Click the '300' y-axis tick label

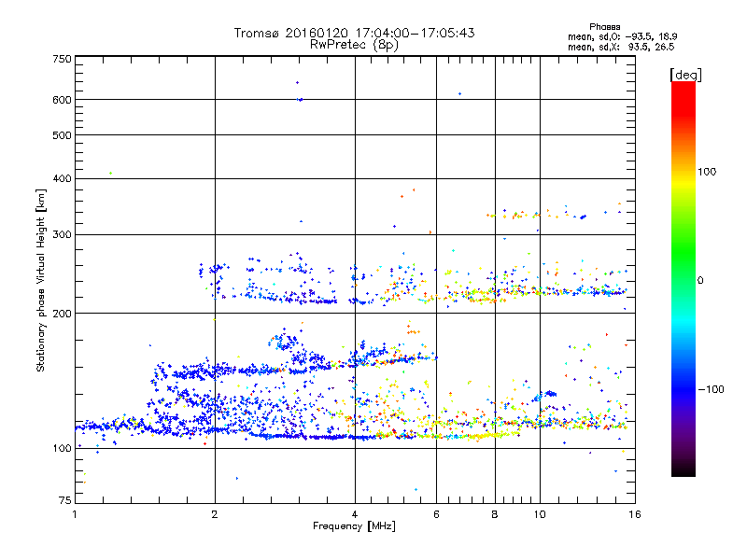(x=62, y=234)
